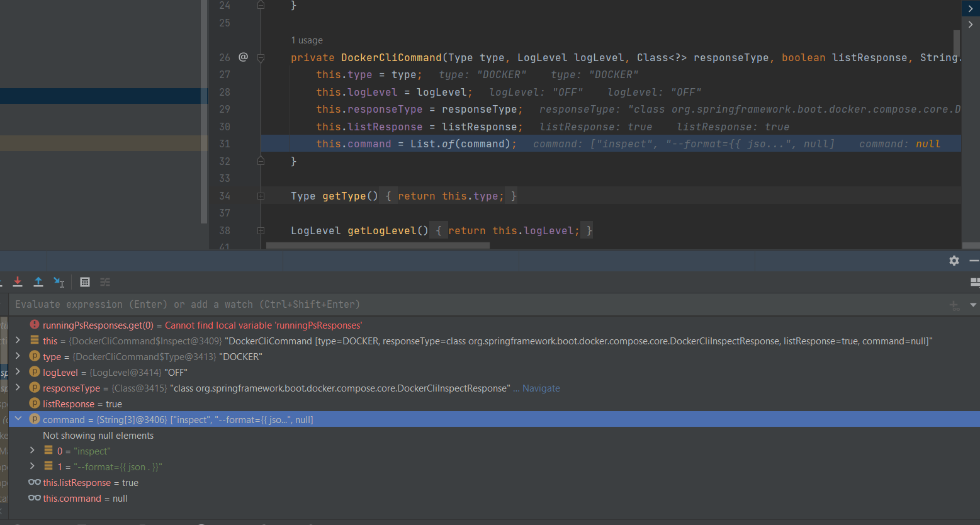The height and width of the screenshot is (525, 980).
Task: Open the Evaluate Expression calculator icon
Action: (85, 282)
